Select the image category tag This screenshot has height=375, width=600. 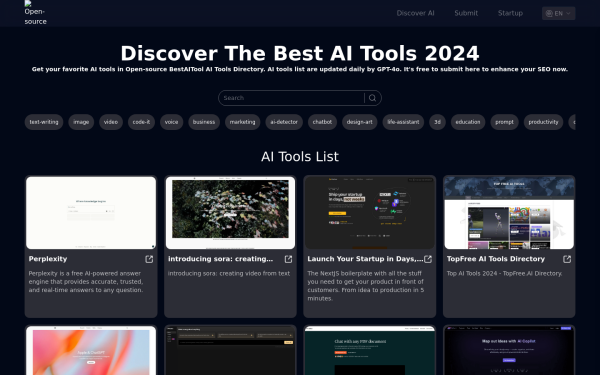tap(81, 122)
